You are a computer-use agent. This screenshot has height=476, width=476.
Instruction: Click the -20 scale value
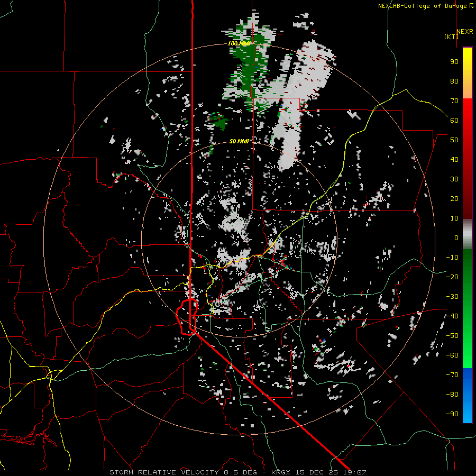[x=452, y=277]
